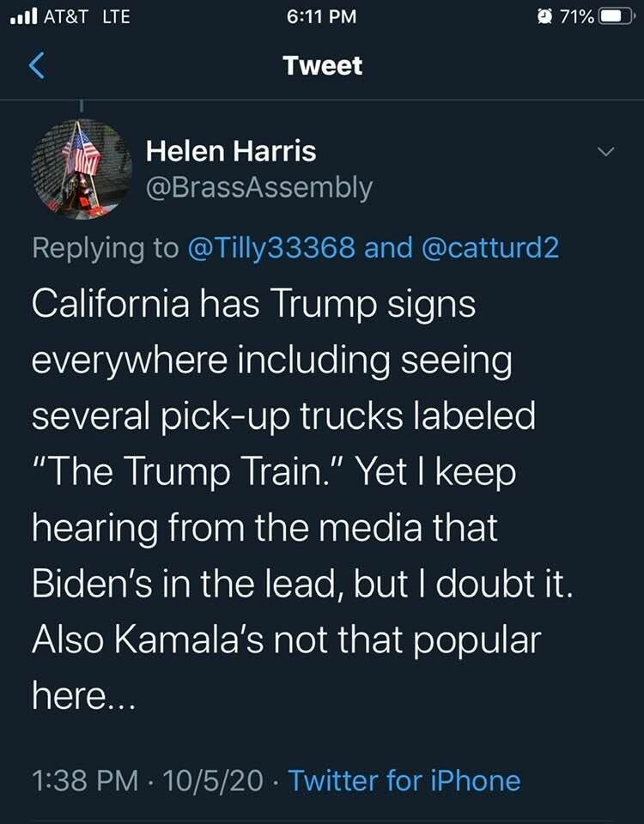Tap the 6:11 PM status bar clock
This screenshot has height=824, width=644.
[322, 16]
